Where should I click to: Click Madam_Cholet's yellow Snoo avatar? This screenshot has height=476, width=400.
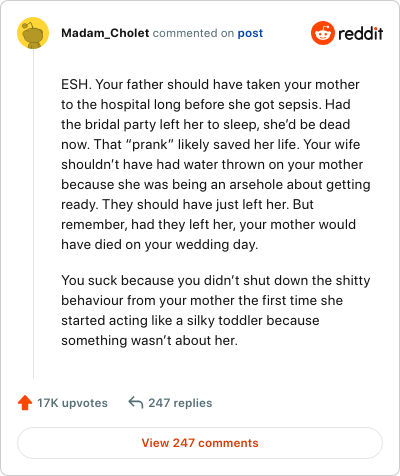[33, 33]
